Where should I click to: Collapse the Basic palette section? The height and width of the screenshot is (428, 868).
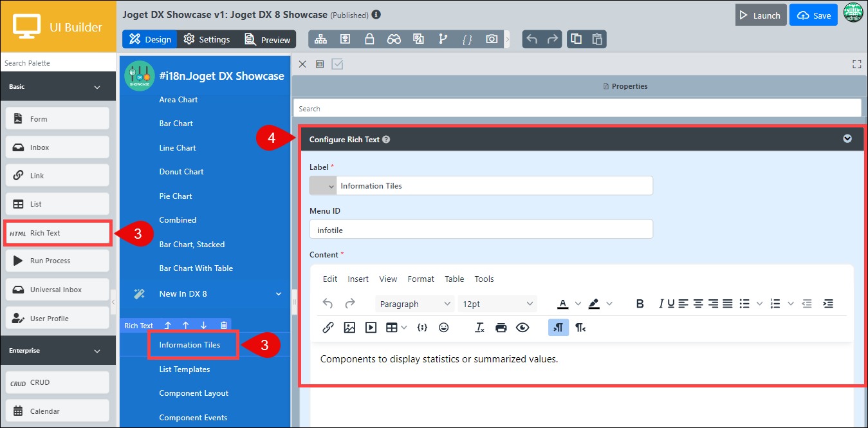(97, 87)
